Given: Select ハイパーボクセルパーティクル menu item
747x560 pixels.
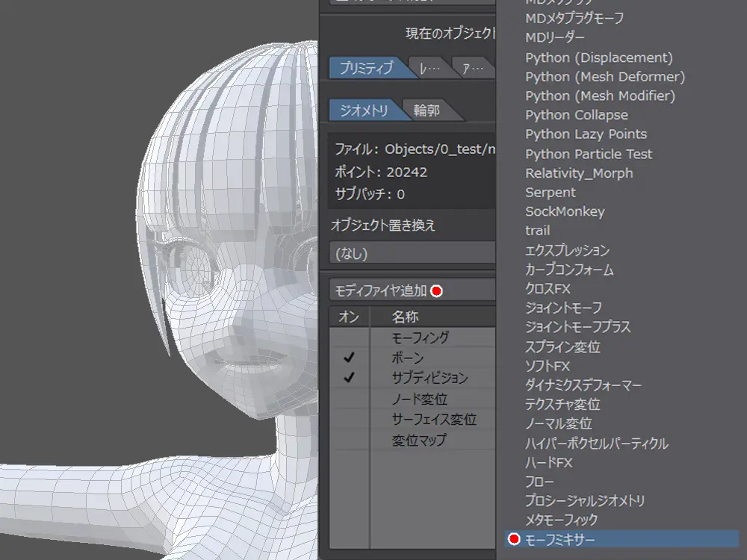Looking at the screenshot, I should (596, 444).
